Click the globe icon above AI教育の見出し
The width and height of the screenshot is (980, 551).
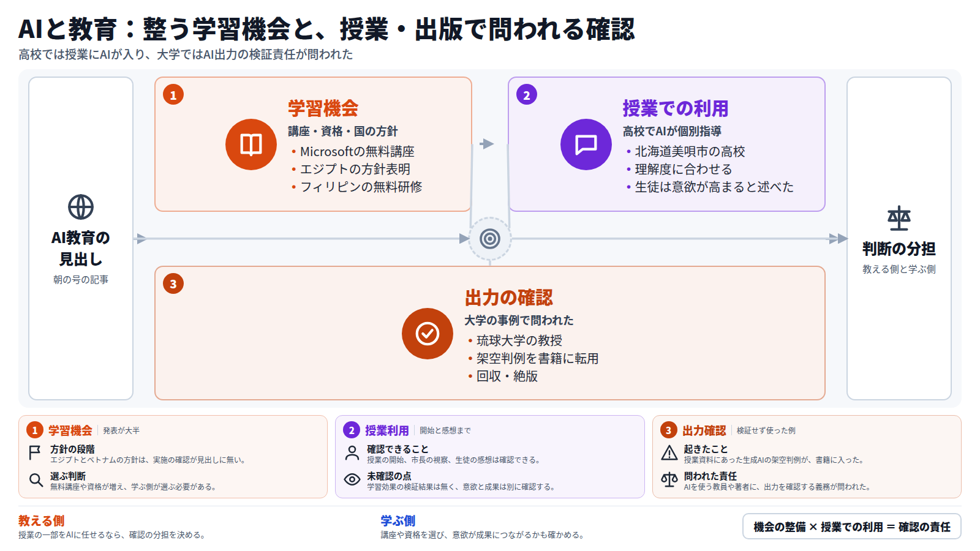pos(81,207)
